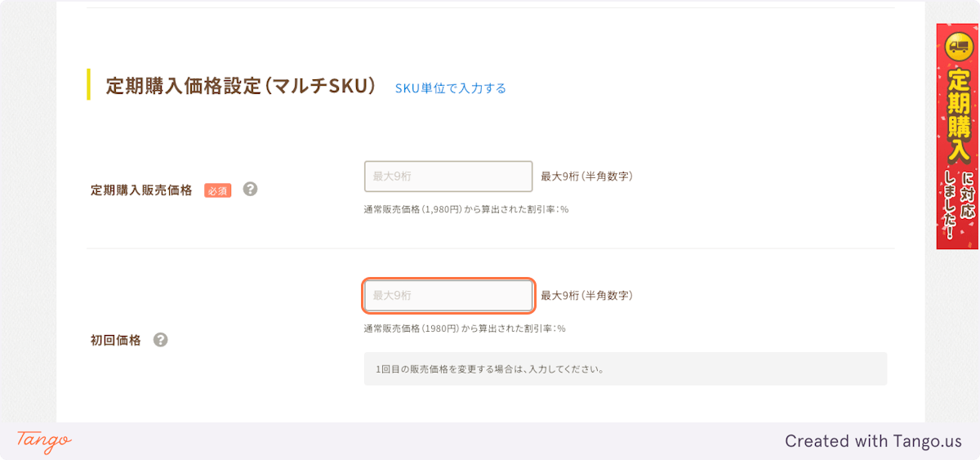The height and width of the screenshot is (460, 980).
Task: Click the help icon beside 定期購入販売価格
Action: pyautogui.click(x=251, y=190)
